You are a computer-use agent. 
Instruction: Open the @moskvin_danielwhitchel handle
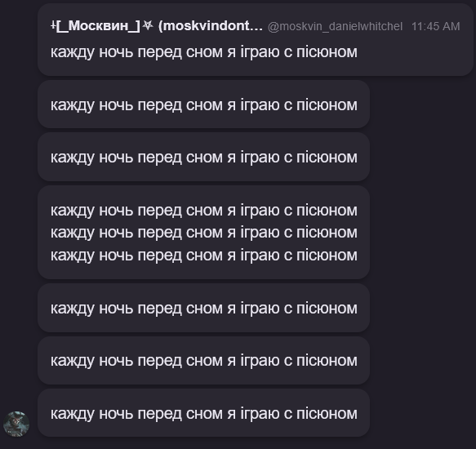point(335,26)
